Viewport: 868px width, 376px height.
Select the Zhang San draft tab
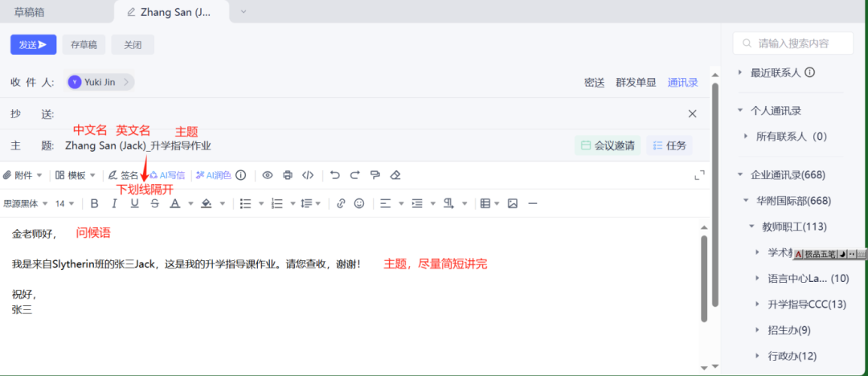172,11
